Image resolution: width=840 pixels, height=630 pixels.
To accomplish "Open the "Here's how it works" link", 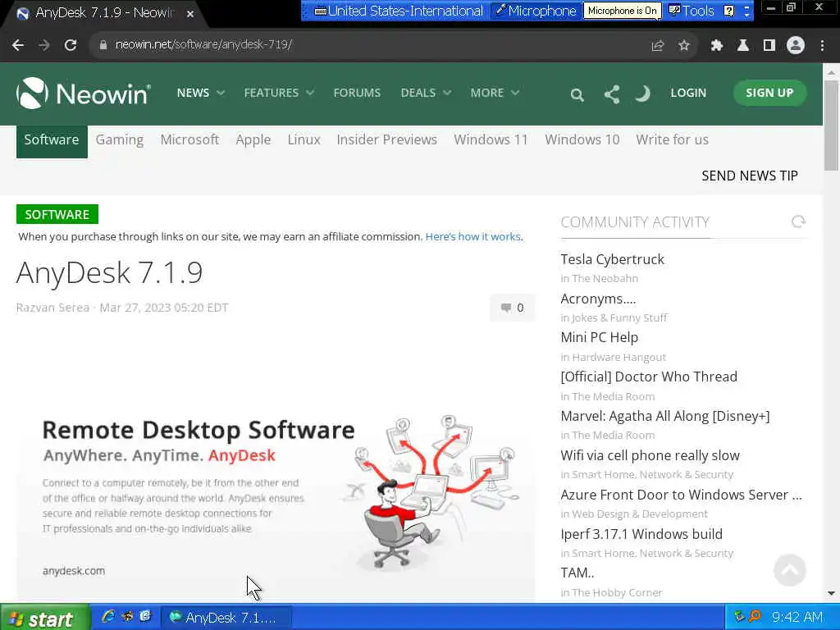I will pyautogui.click(x=473, y=237).
